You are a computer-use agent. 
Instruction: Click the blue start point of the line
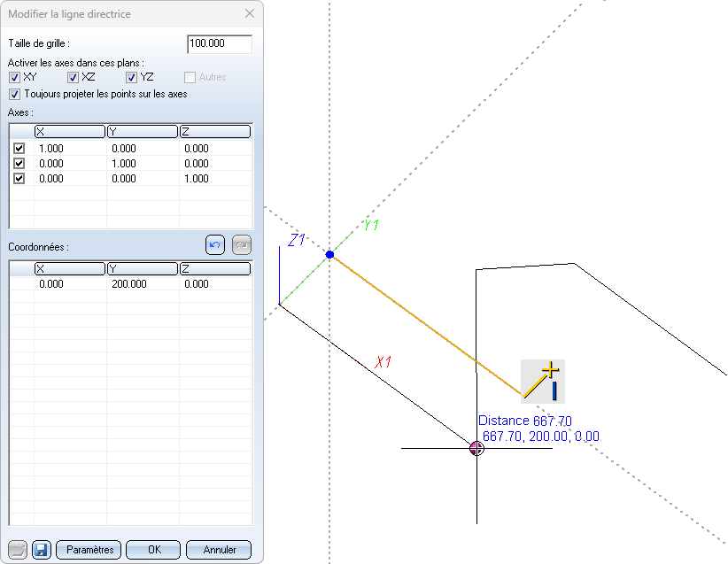tap(329, 255)
